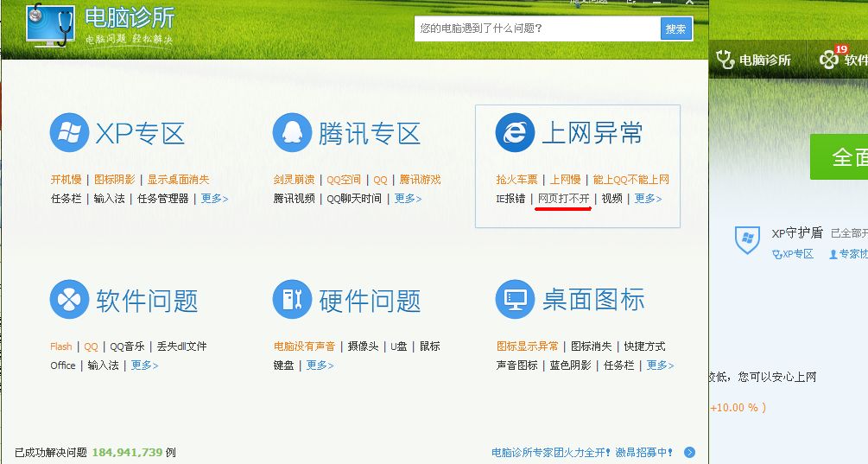Click the 腾讯专区 penguin icon
This screenshot has width=868, height=464.
tap(292, 132)
